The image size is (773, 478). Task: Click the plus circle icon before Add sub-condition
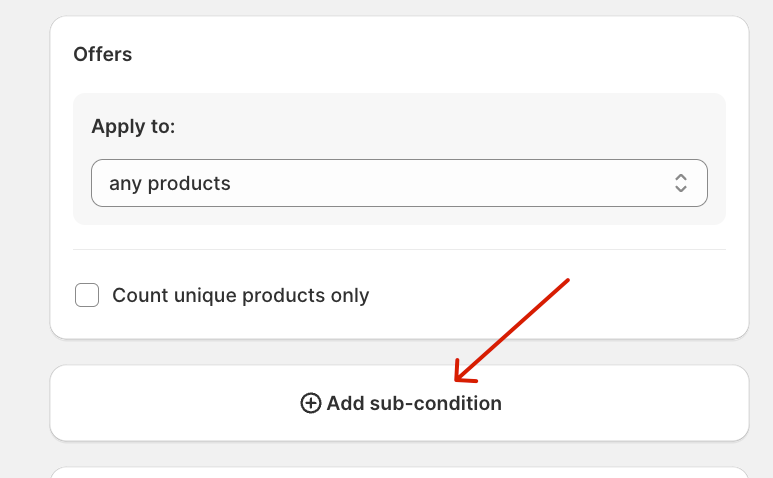(311, 403)
